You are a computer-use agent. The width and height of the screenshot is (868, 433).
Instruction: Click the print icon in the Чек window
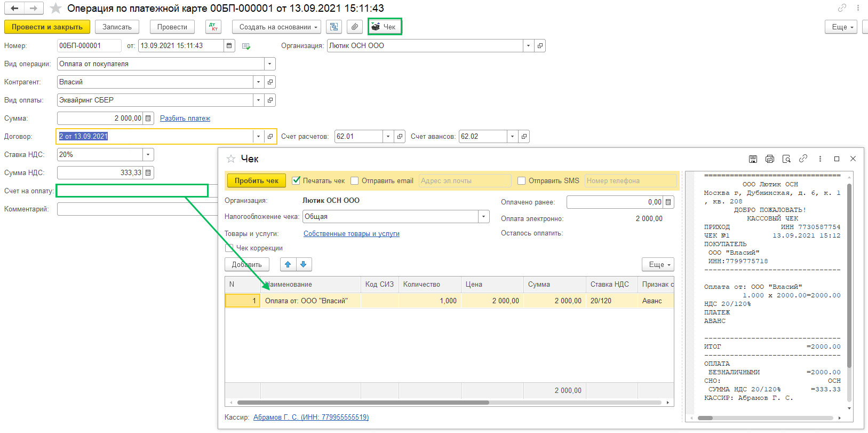pyautogui.click(x=769, y=159)
